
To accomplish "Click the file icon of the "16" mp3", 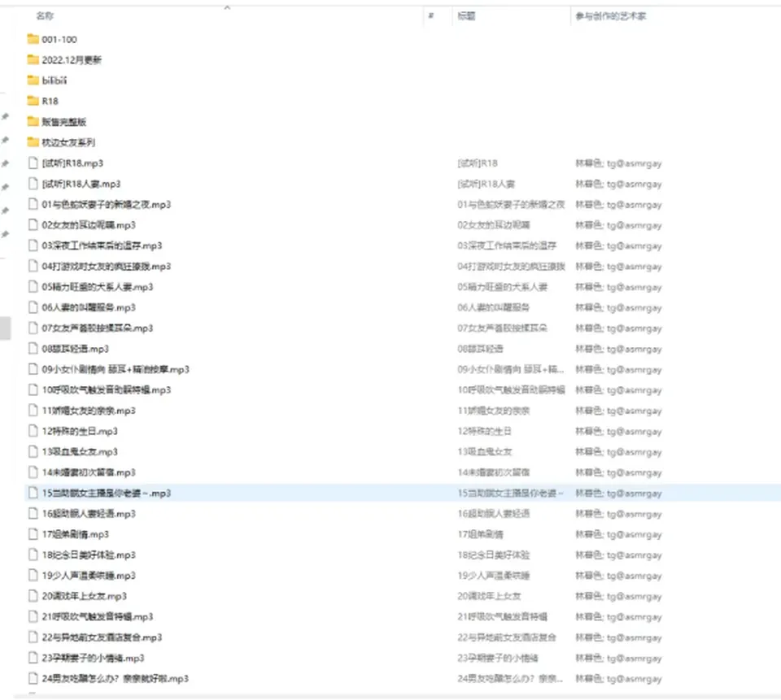I will tap(33, 513).
